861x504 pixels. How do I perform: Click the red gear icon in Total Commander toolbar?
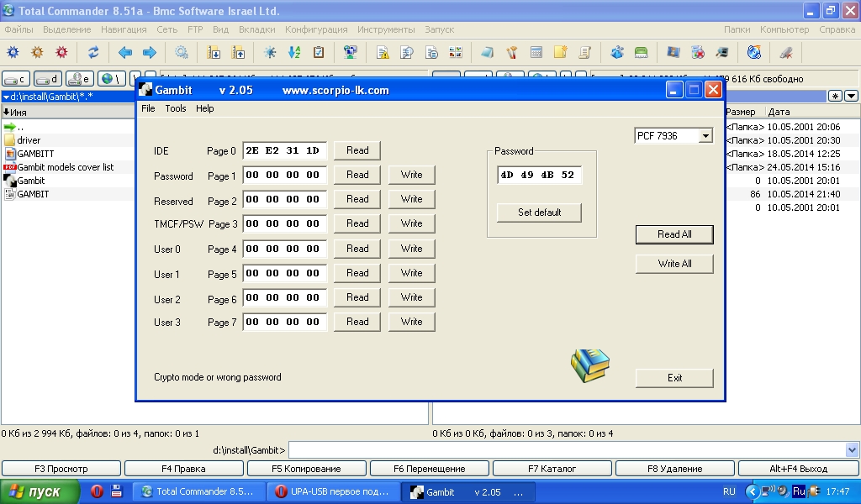click(x=61, y=53)
